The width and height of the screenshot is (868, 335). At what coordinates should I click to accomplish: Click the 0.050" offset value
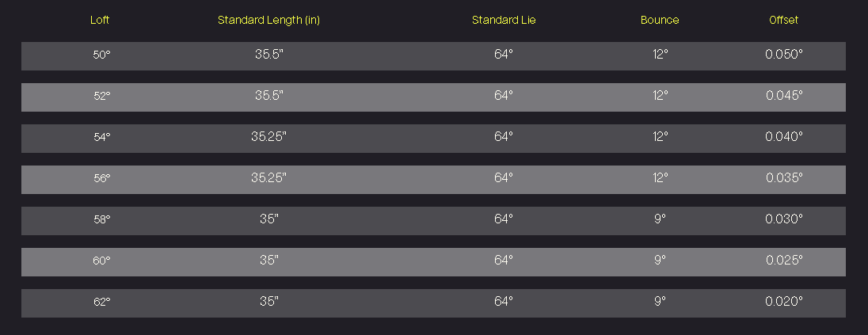pyautogui.click(x=784, y=55)
